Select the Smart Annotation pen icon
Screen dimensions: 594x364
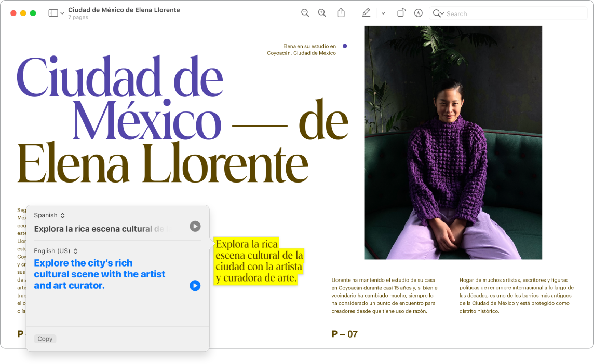(418, 13)
